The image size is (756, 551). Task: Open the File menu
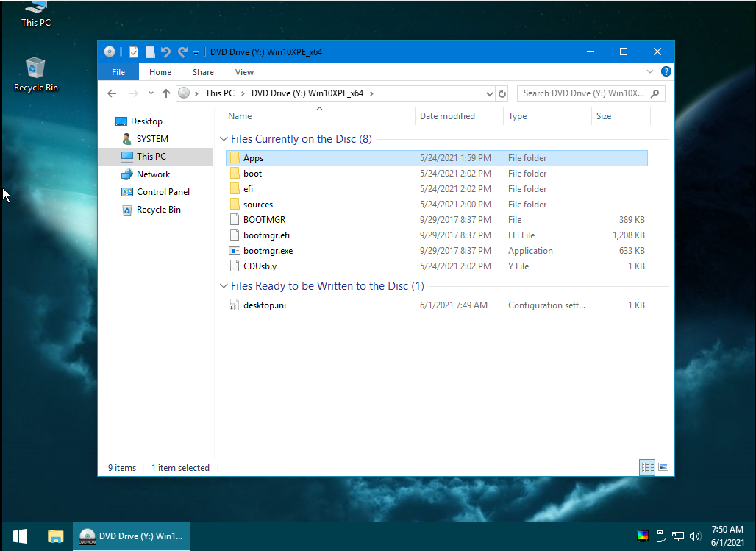pyautogui.click(x=118, y=72)
